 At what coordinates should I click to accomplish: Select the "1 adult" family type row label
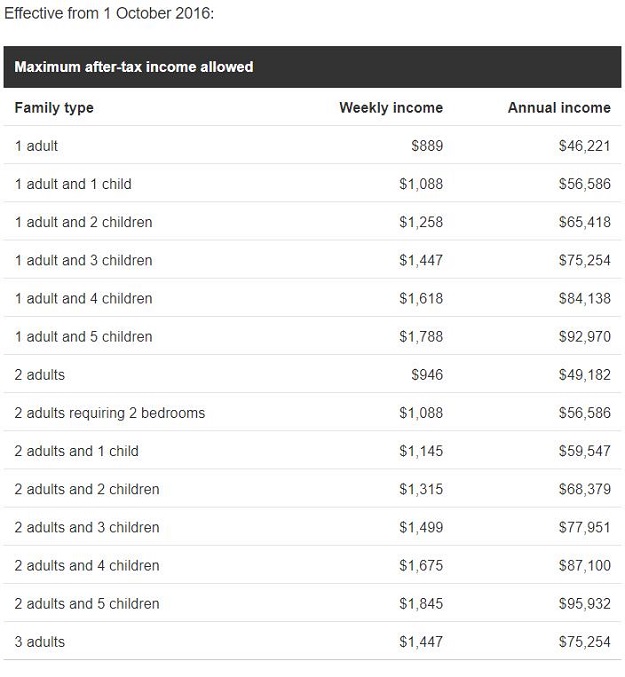36,146
